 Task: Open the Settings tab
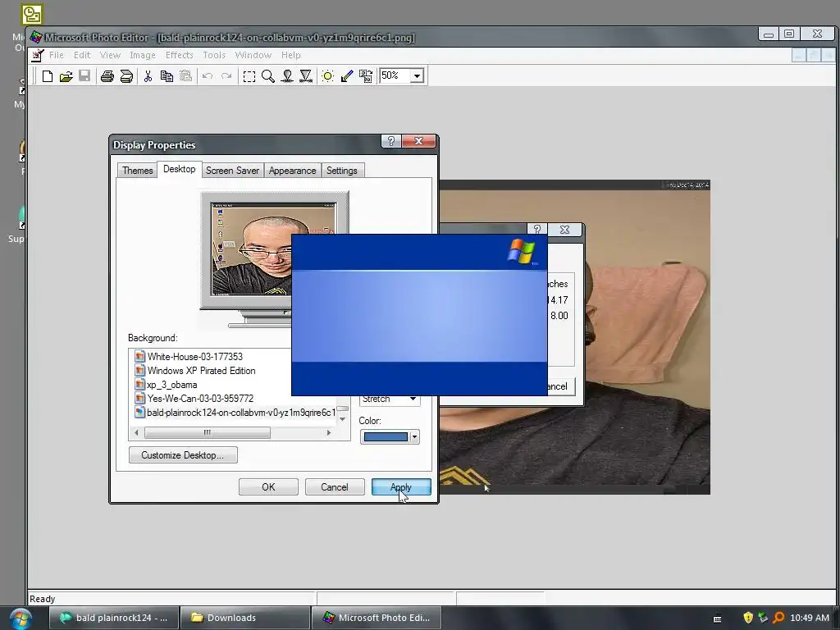coord(342,171)
